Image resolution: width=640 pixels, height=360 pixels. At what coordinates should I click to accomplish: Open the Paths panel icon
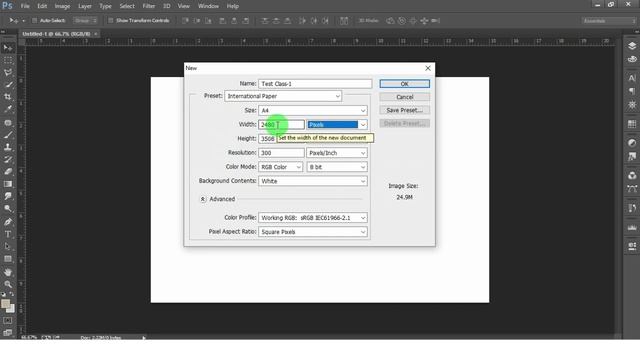coord(632,189)
